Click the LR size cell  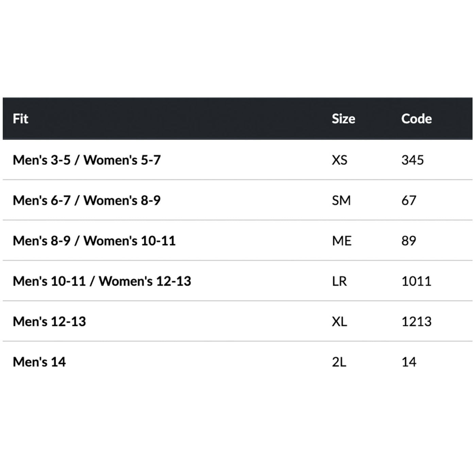point(339,282)
